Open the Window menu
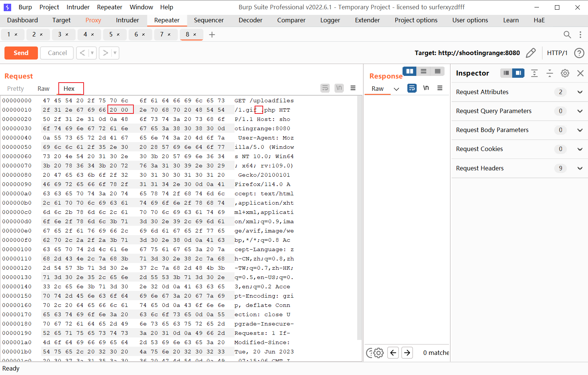This screenshot has height=375, width=588. [x=141, y=7]
